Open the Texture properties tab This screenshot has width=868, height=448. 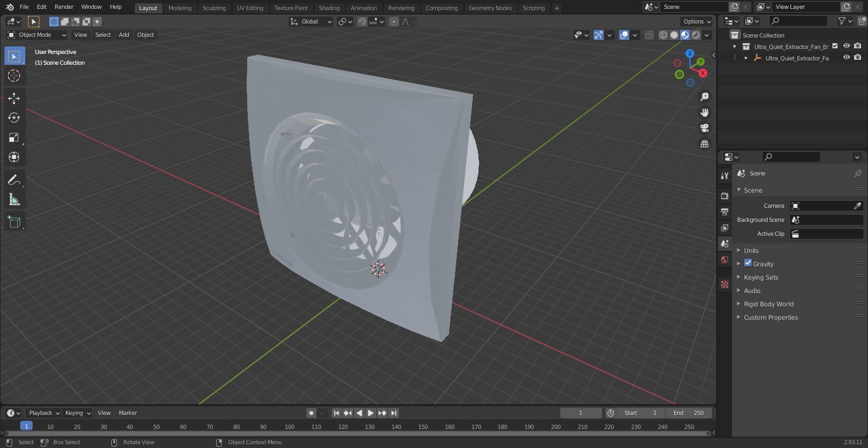pos(724,285)
